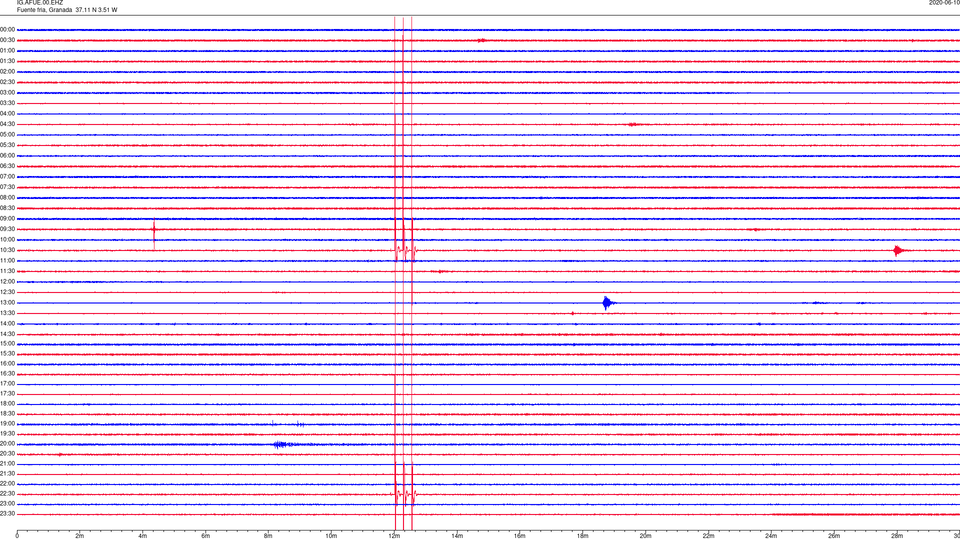The image size is (960, 540).
Task: Select the 8m x-axis label
Action: pyautogui.click(x=268, y=536)
